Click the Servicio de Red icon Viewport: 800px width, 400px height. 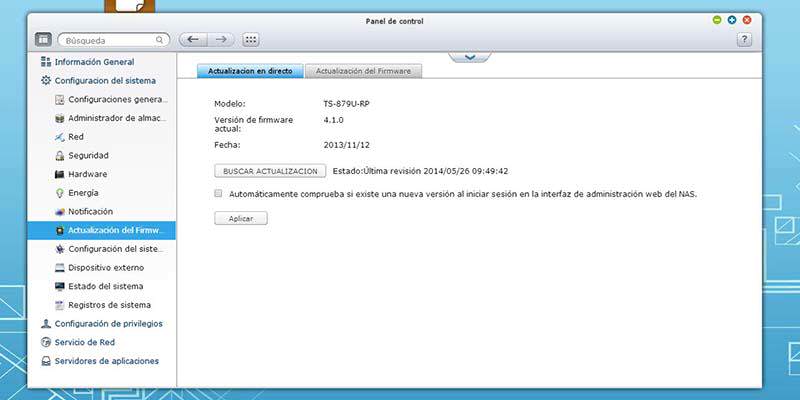click(46, 342)
